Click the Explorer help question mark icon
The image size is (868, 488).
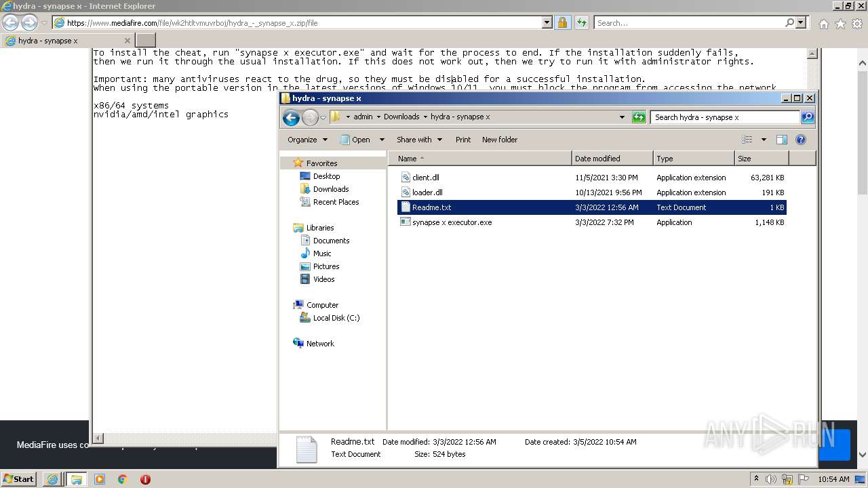pos(800,140)
